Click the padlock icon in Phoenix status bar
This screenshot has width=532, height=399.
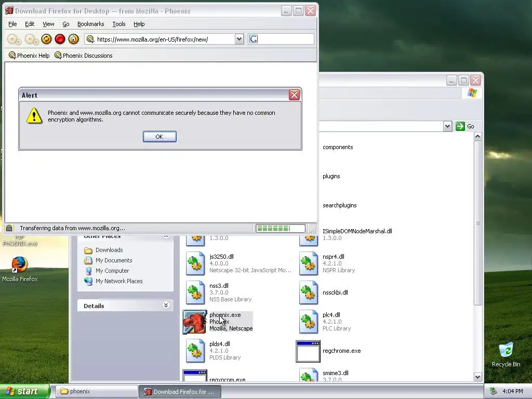(x=9, y=228)
